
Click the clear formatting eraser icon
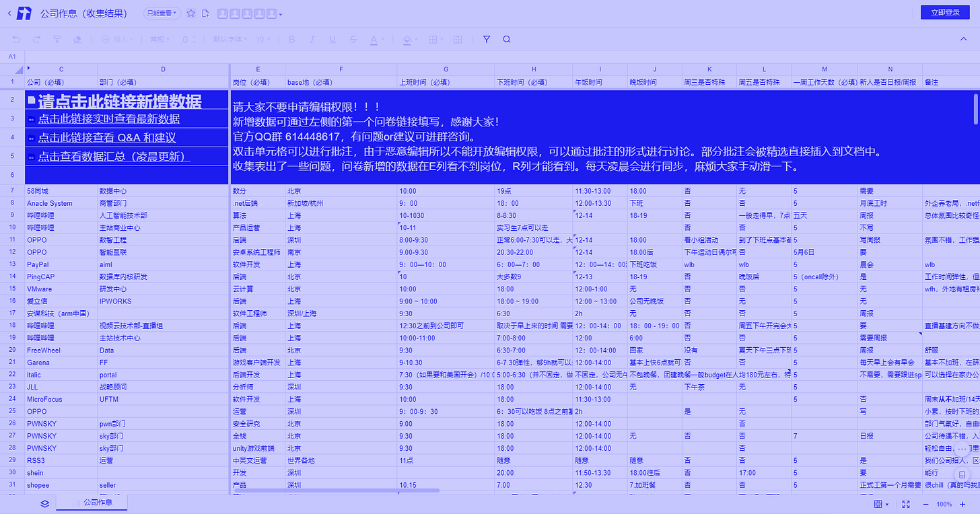[77, 40]
